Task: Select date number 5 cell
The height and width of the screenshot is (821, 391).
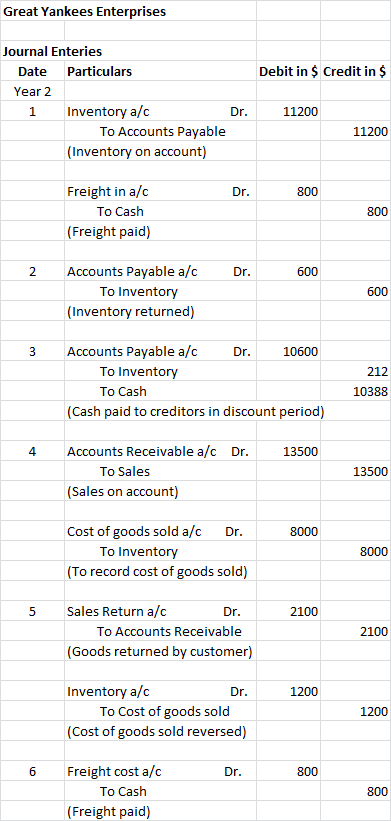Action: pyautogui.click(x=32, y=612)
